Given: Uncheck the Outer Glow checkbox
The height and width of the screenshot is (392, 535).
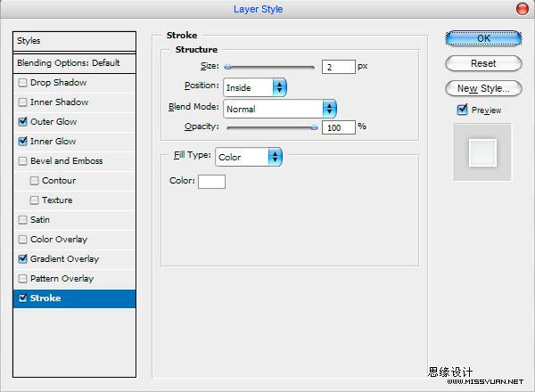Looking at the screenshot, I should [x=22, y=122].
